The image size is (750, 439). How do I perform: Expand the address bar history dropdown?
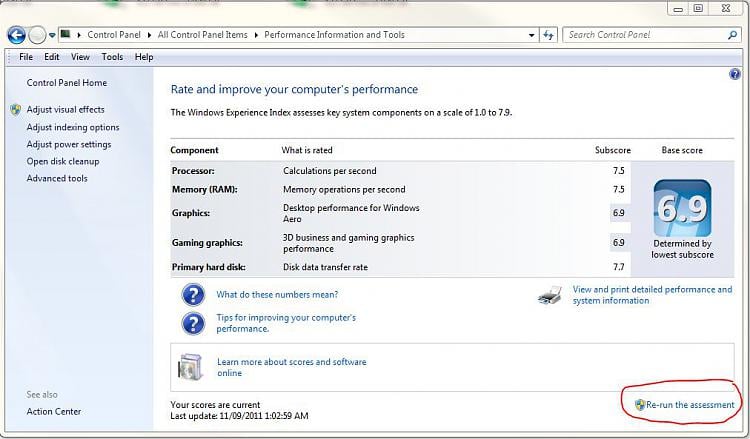pyautogui.click(x=531, y=35)
